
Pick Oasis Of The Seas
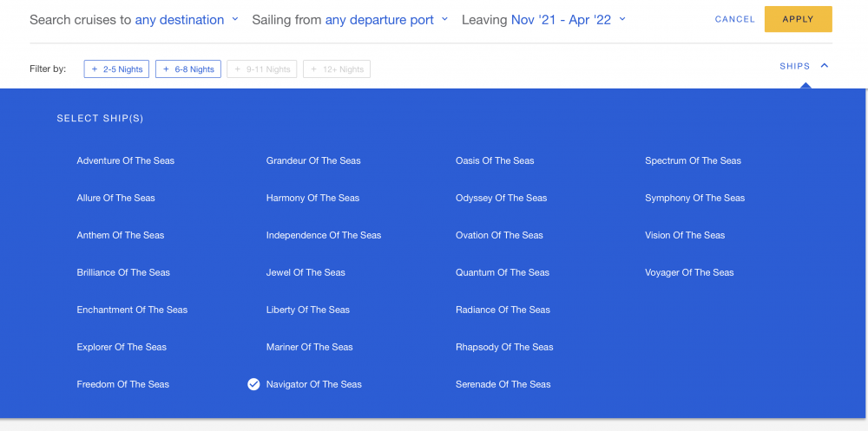pos(495,161)
